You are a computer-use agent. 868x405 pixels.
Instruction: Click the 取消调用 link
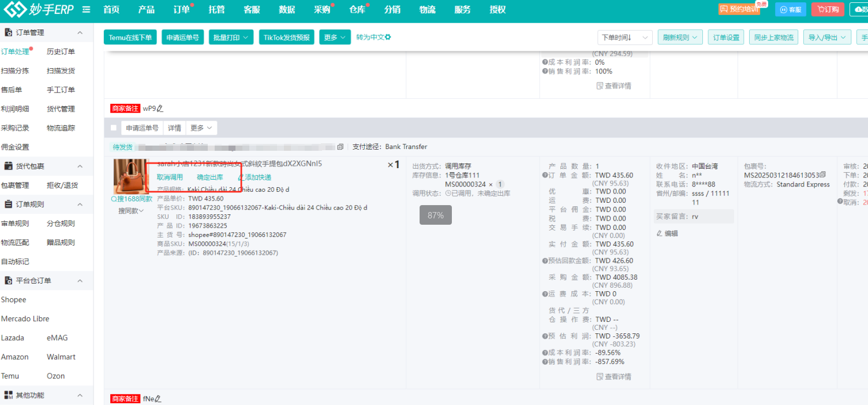[170, 177]
